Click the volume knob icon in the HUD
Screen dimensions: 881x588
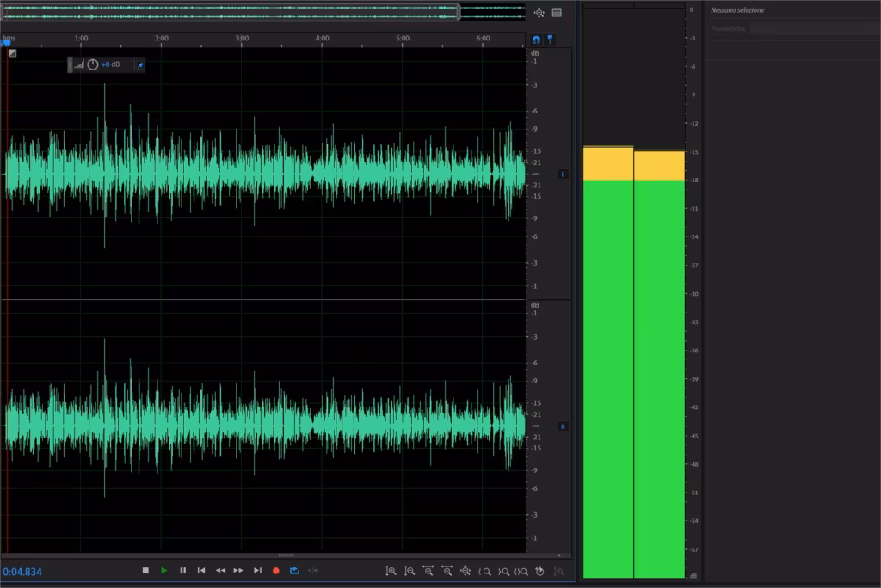click(92, 64)
